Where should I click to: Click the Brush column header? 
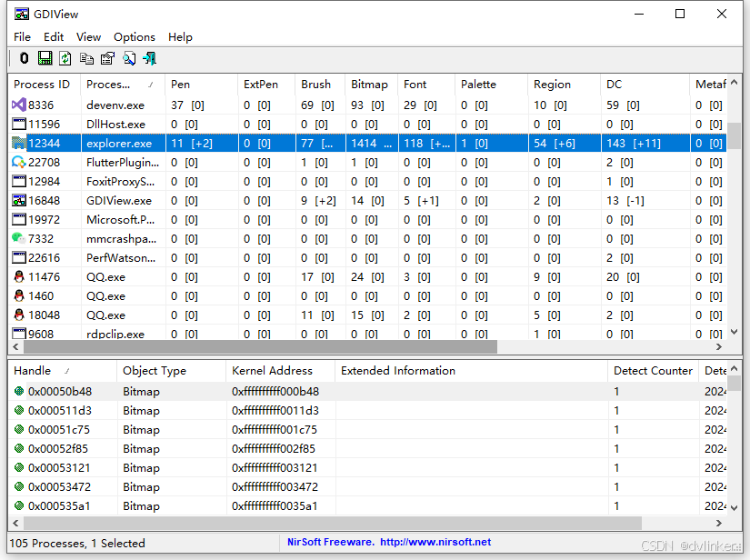click(x=321, y=85)
